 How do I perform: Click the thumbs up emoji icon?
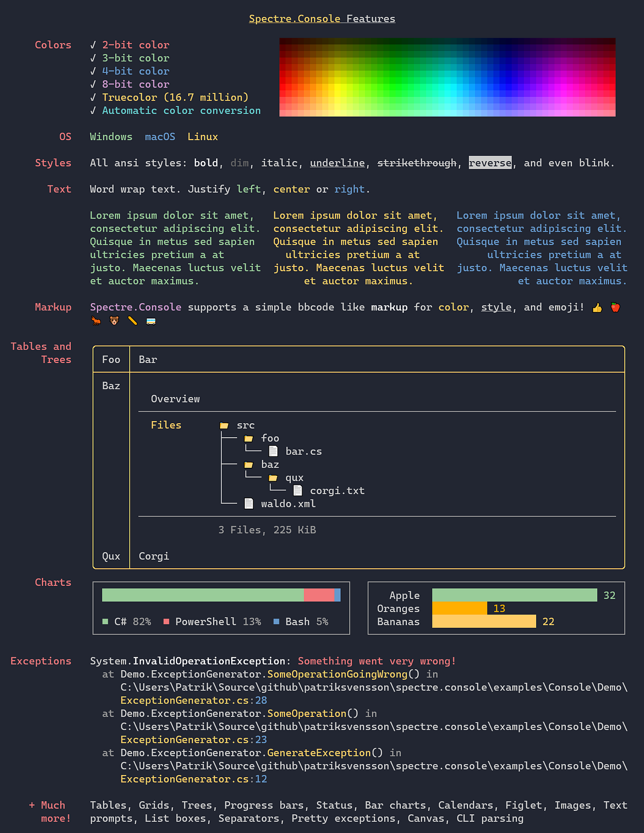597,307
